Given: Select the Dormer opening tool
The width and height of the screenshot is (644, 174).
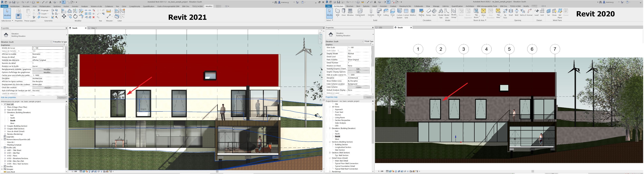Looking at the screenshot, I should 530,12.
